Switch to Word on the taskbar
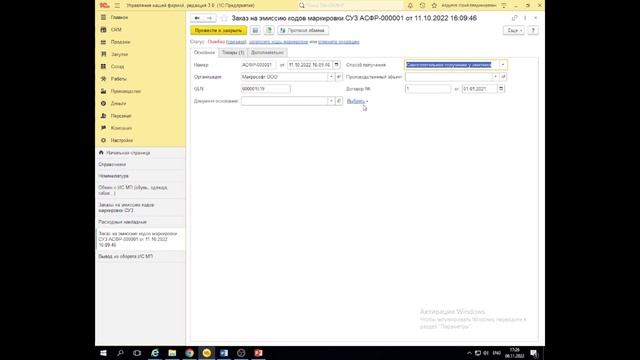The width and height of the screenshot is (640, 360). (x=224, y=353)
